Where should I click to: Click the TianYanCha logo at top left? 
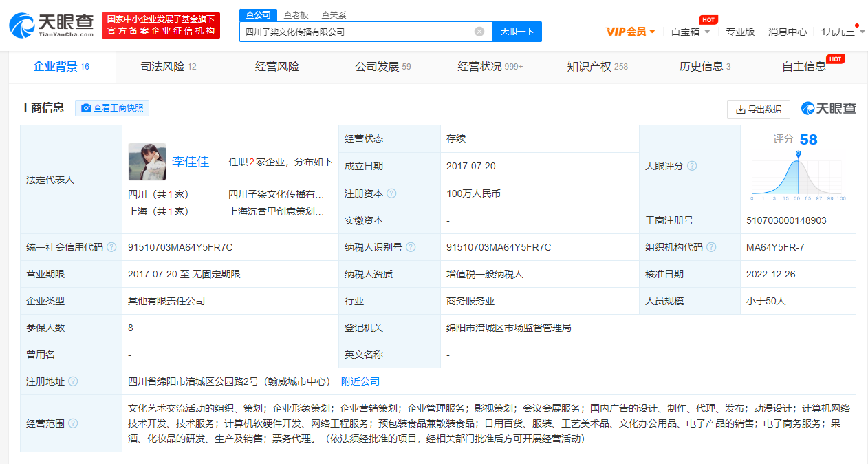(52, 25)
